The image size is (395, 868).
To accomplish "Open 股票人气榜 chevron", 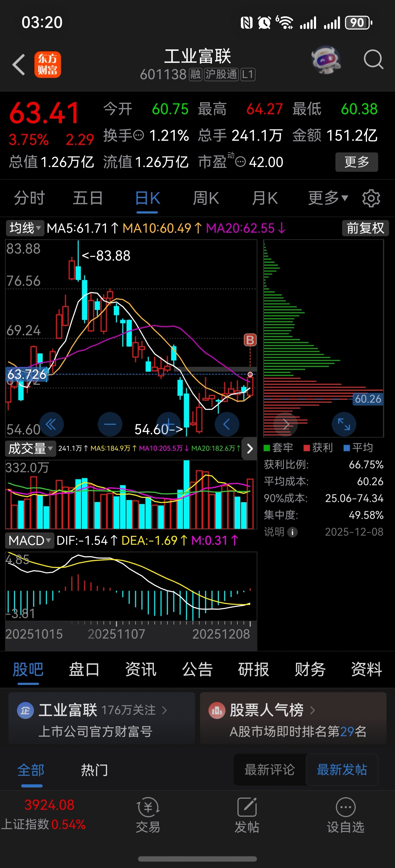I will (x=312, y=711).
